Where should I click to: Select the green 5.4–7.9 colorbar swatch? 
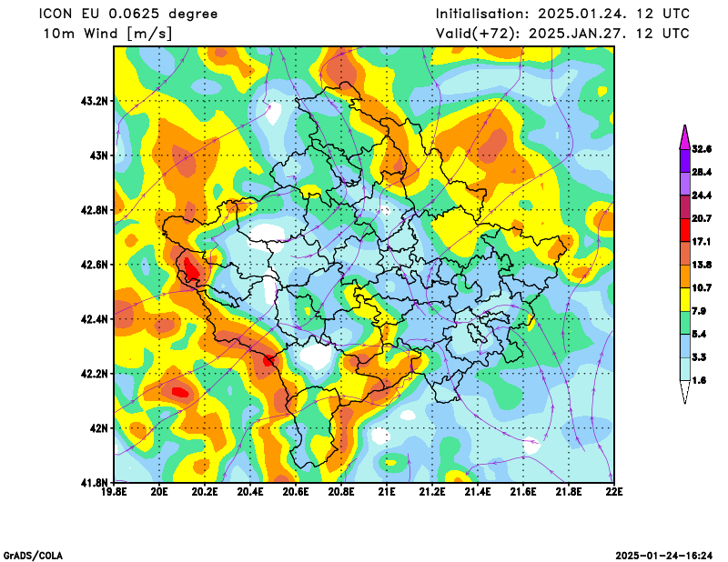pyautogui.click(x=685, y=323)
